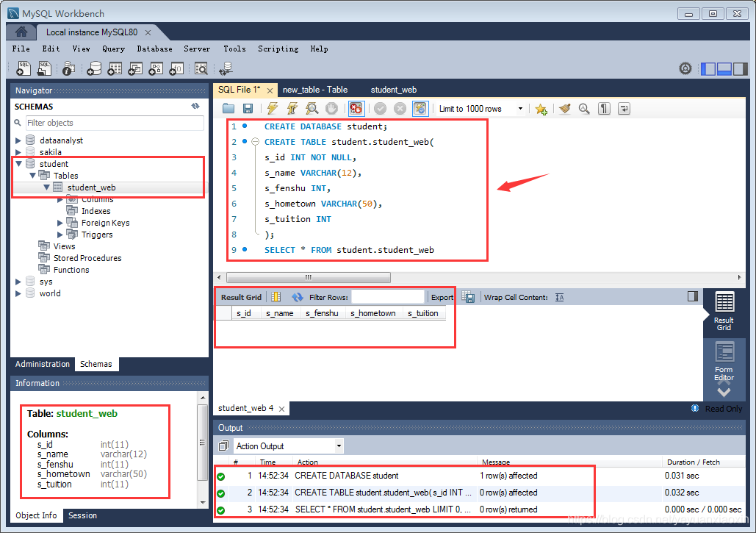Commit the transaction icon
This screenshot has height=533, width=756.
(x=381, y=109)
